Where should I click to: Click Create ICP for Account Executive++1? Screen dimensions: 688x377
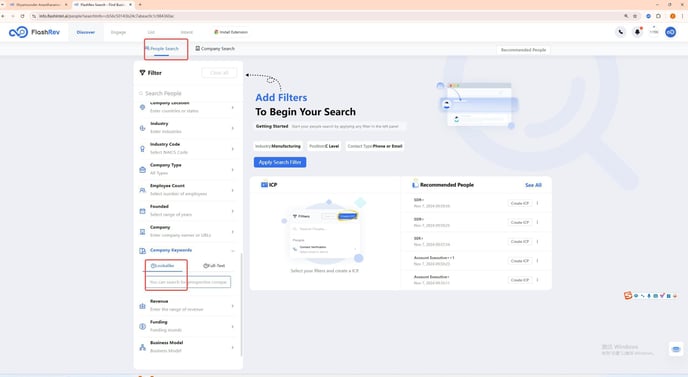point(520,261)
